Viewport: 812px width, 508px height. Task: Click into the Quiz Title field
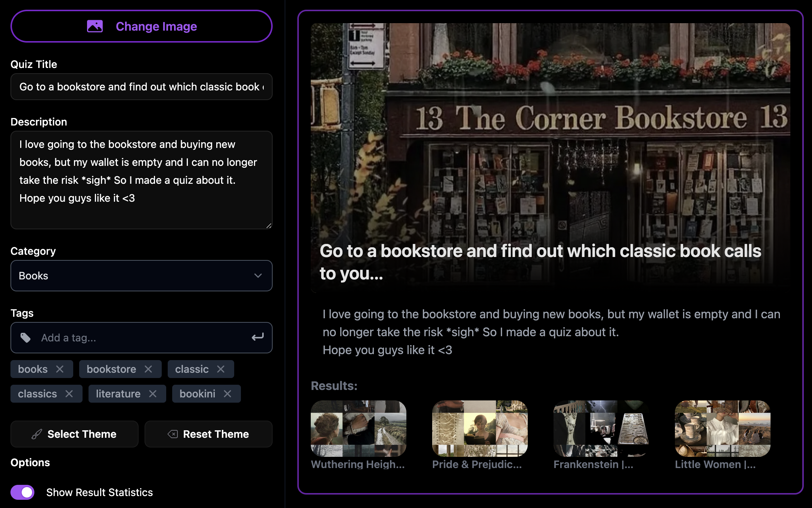(x=141, y=87)
